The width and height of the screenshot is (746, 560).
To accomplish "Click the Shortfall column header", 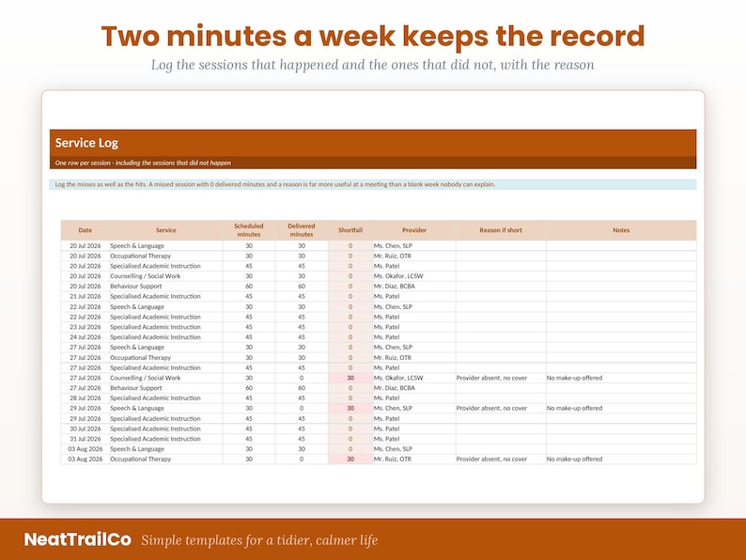I will [350, 230].
